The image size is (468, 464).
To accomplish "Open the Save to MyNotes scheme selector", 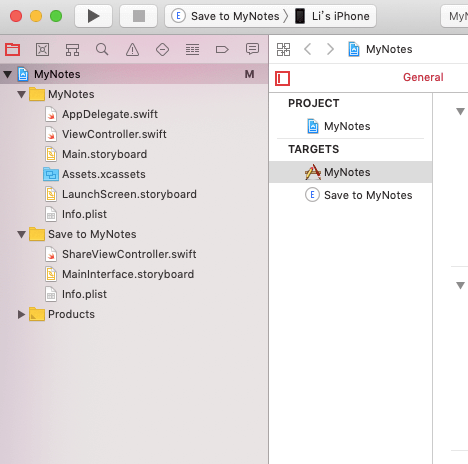I will click(226, 16).
